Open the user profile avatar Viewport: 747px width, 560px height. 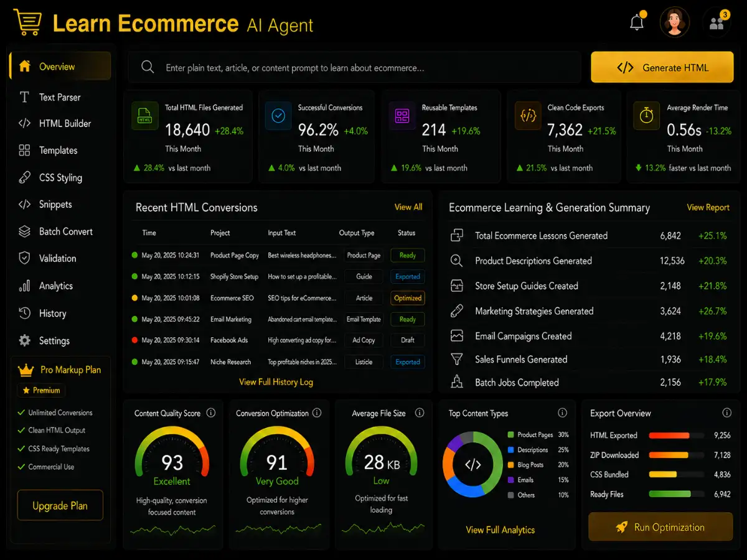click(675, 22)
